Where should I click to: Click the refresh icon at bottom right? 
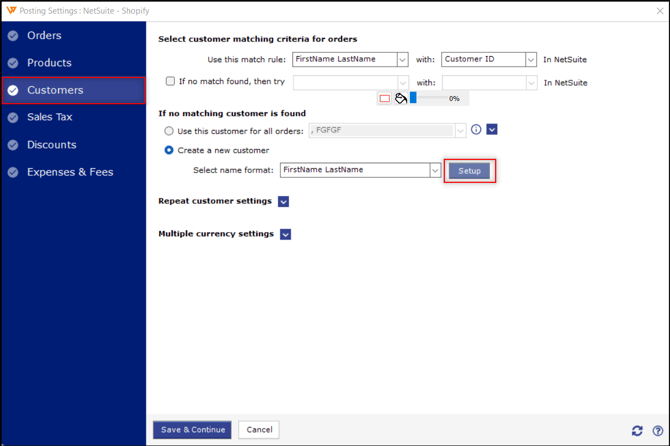637,430
